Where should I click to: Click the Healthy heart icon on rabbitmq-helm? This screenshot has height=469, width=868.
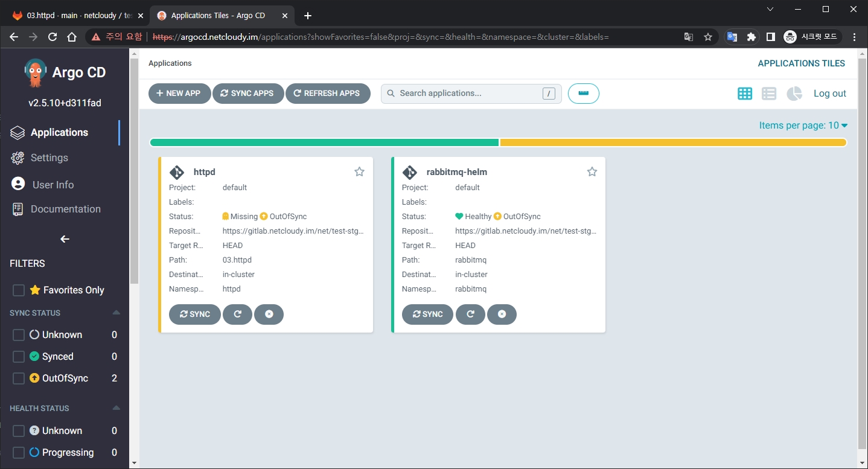click(459, 216)
